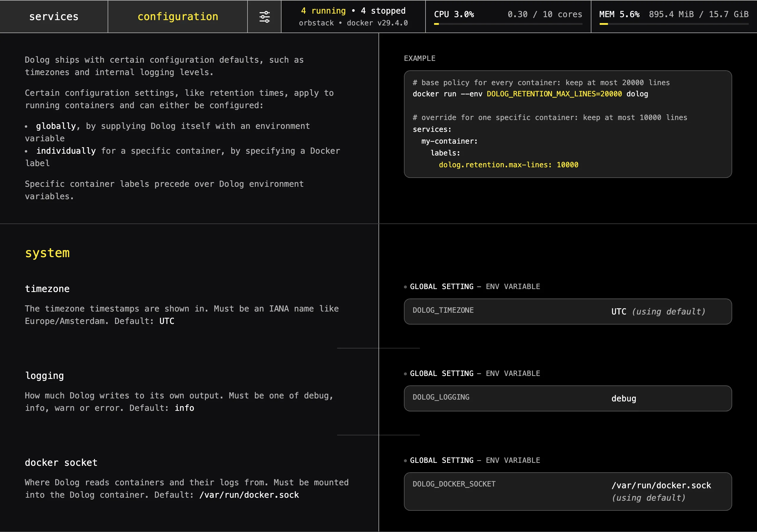Image resolution: width=757 pixels, height=532 pixels.
Task: Click the 'my-container:' line in example
Action: click(449, 141)
